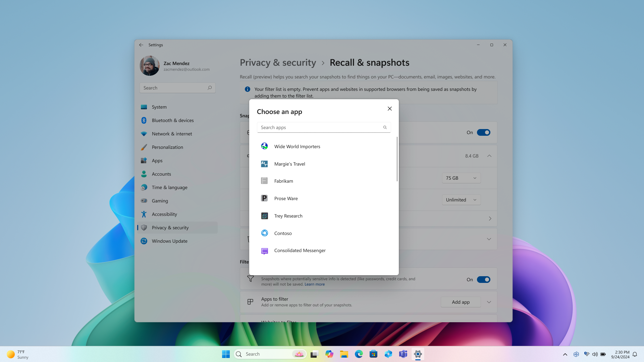Click the Learn more link for sensitive info
Image resolution: width=644 pixels, height=362 pixels.
[x=315, y=284]
